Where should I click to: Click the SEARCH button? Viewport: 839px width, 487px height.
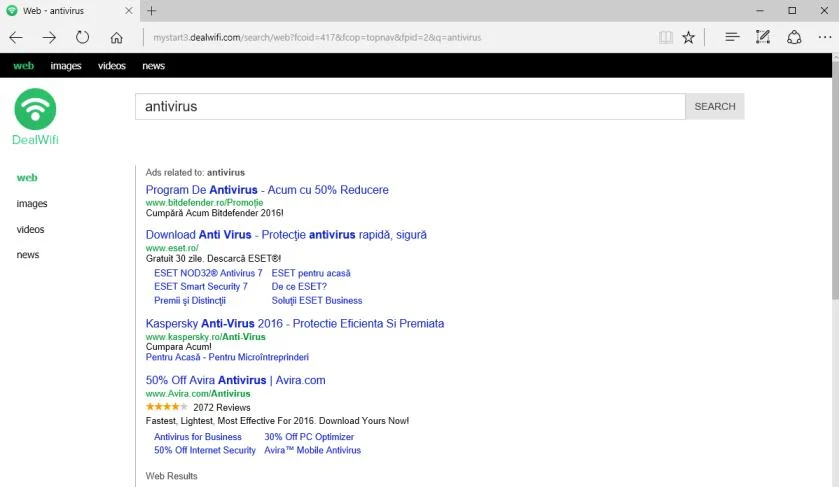point(715,106)
